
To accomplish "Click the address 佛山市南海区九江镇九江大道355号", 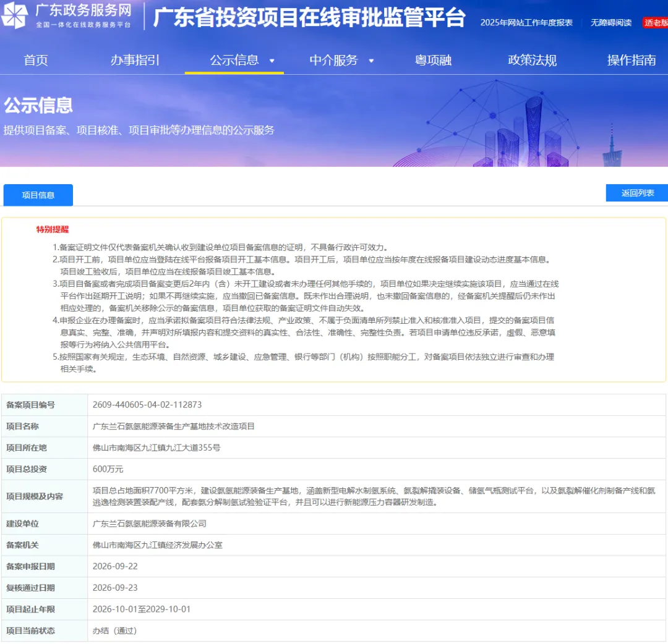I will coord(156,447).
